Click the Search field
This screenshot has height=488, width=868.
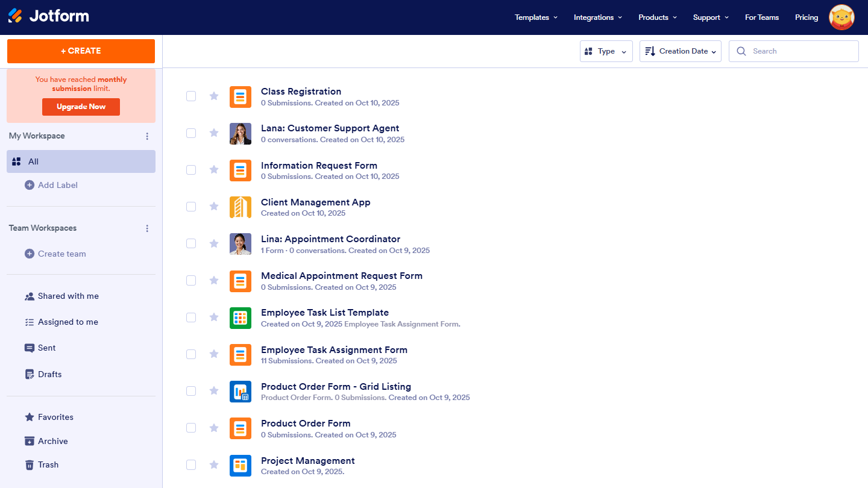[794, 51]
